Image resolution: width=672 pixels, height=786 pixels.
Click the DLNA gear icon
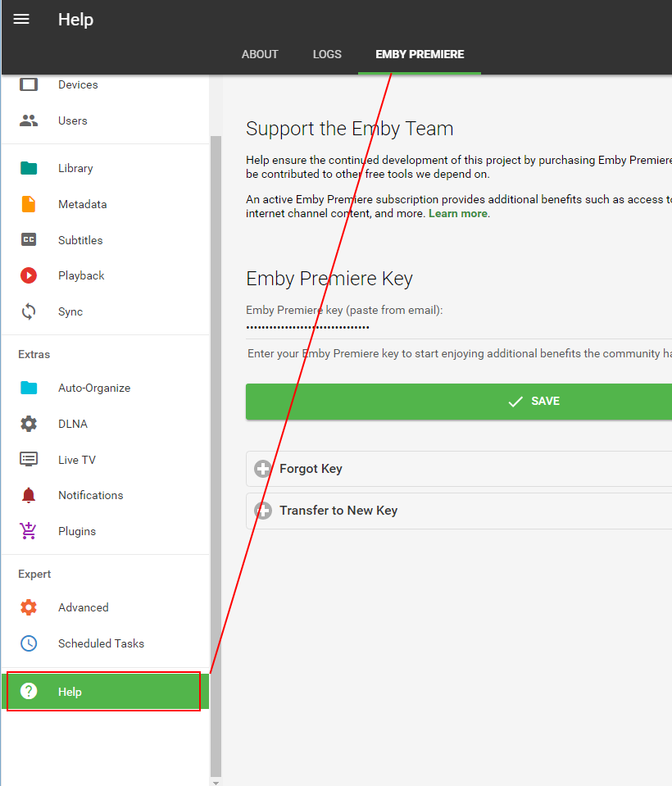[x=29, y=424]
